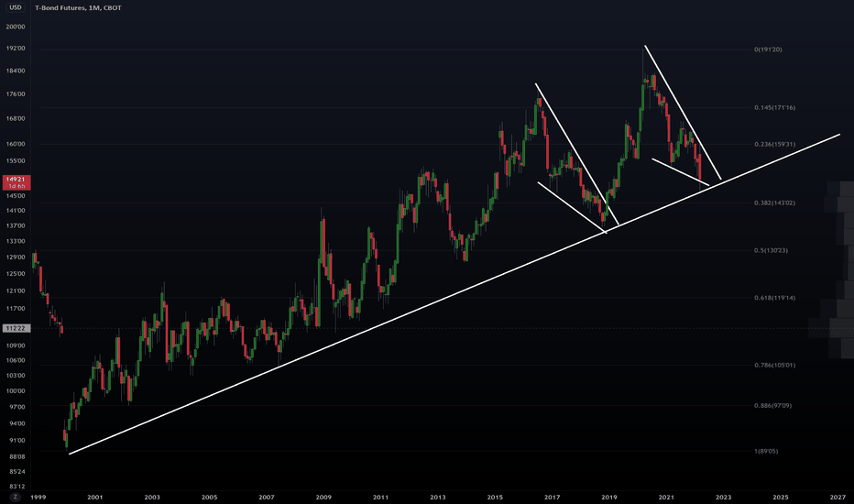Image resolution: width=854 pixels, height=504 pixels.
Task: Click the 0.786(105'01) Fibonacci level label
Action: pos(774,365)
